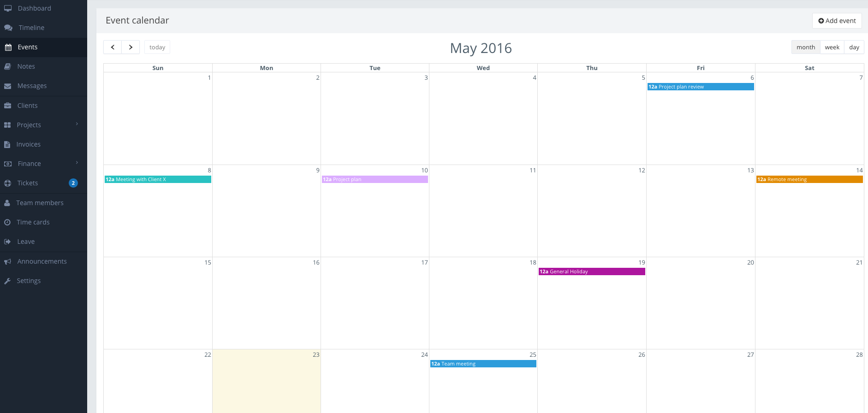Switch to month view
868x413 pixels.
[806, 47]
